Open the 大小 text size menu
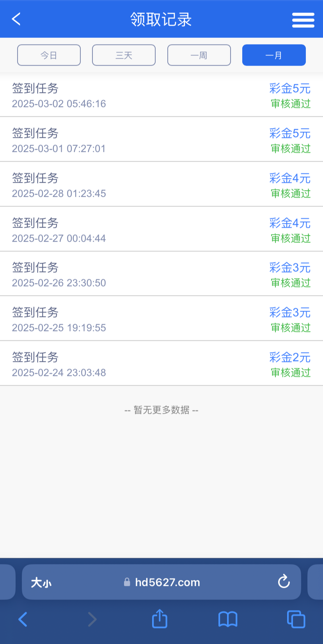This screenshot has height=644, width=323. click(x=41, y=583)
